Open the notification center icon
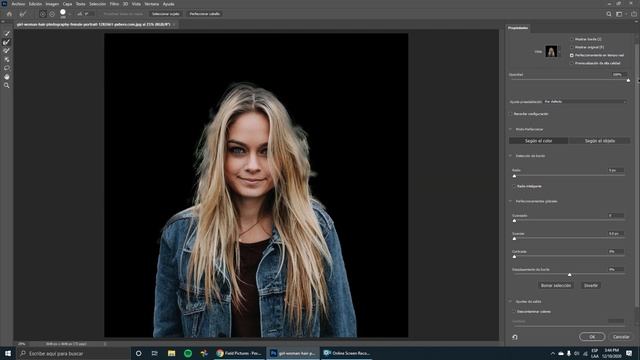 pyautogui.click(x=629, y=353)
